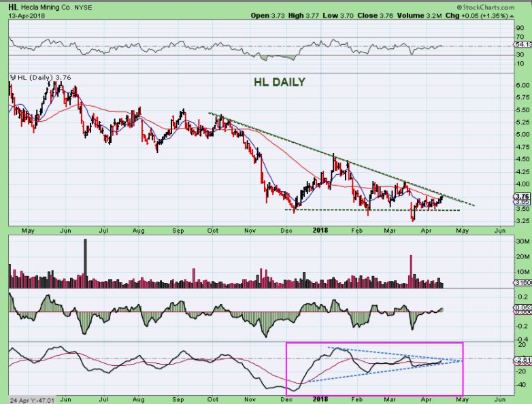This screenshot has width=532, height=404.
Task: Click the 30M volume axis label
Action: (x=523, y=241)
